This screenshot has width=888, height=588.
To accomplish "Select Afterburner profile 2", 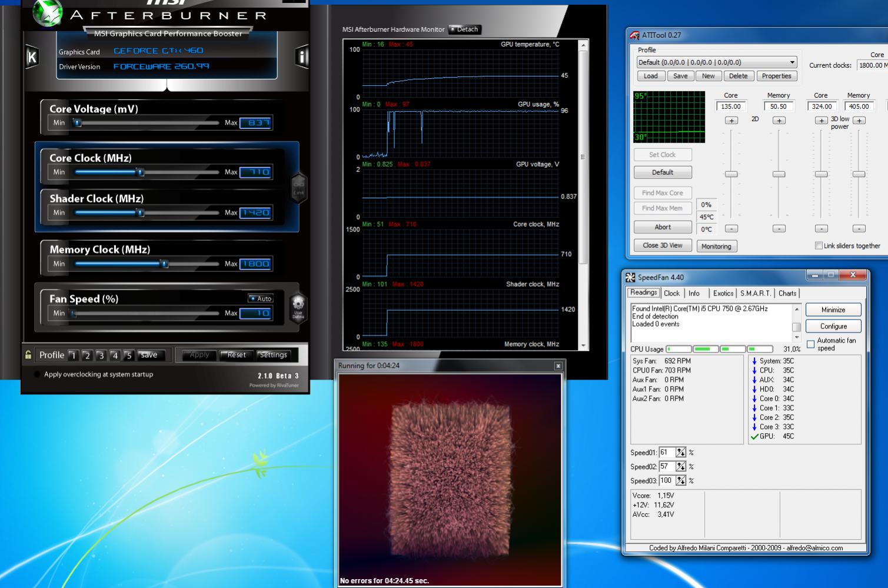I will tap(87, 356).
